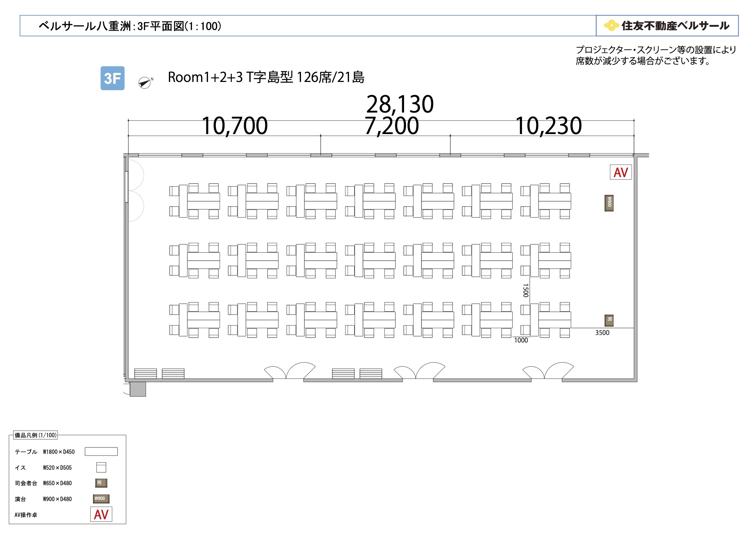Screen dimensions: 756x534
Task: Click the vertical 1500 spacing label
Action: click(x=525, y=290)
